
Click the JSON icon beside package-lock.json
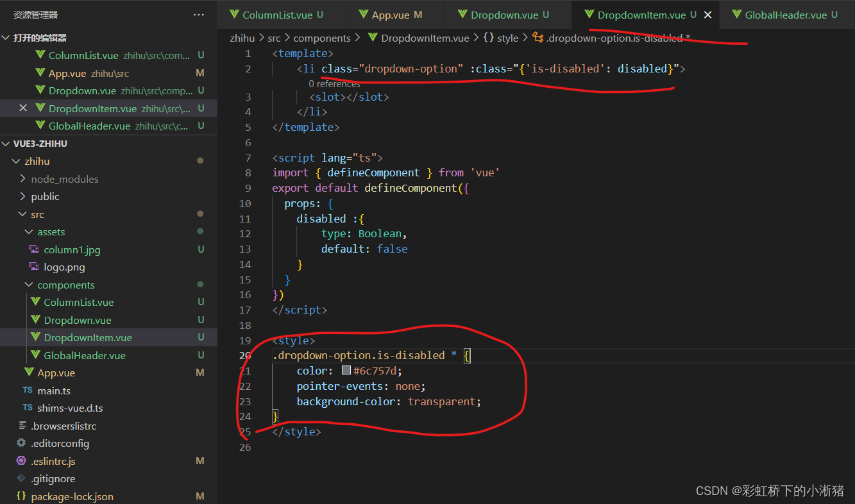[x=21, y=496]
